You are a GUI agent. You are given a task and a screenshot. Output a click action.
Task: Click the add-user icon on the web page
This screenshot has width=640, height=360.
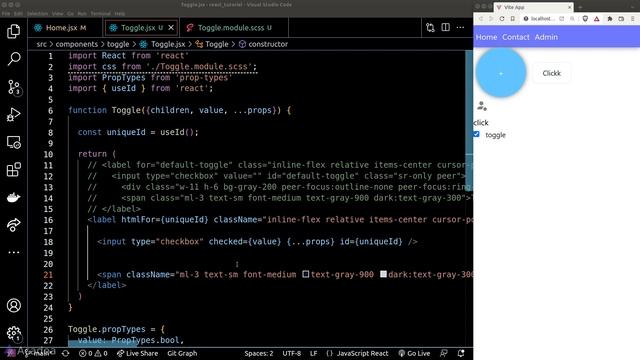[x=482, y=106]
